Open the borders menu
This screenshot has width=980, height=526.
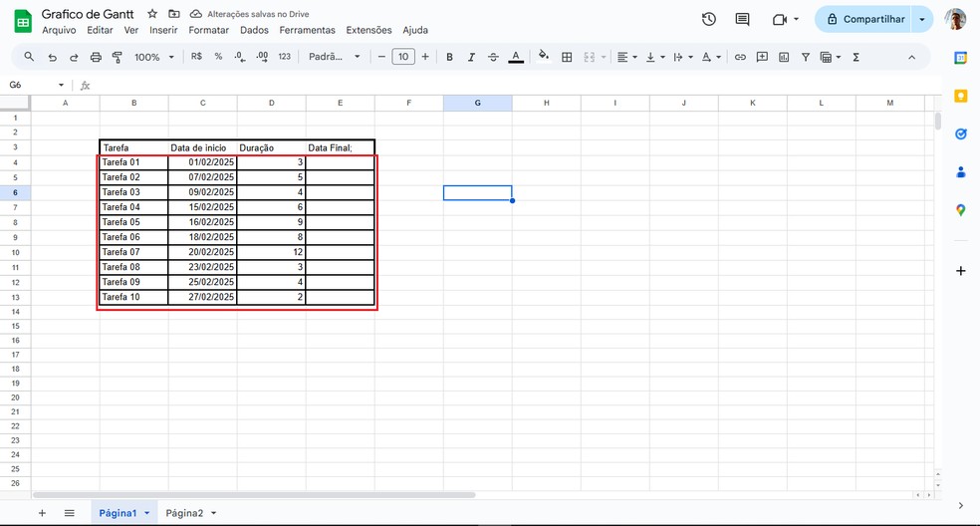567,57
